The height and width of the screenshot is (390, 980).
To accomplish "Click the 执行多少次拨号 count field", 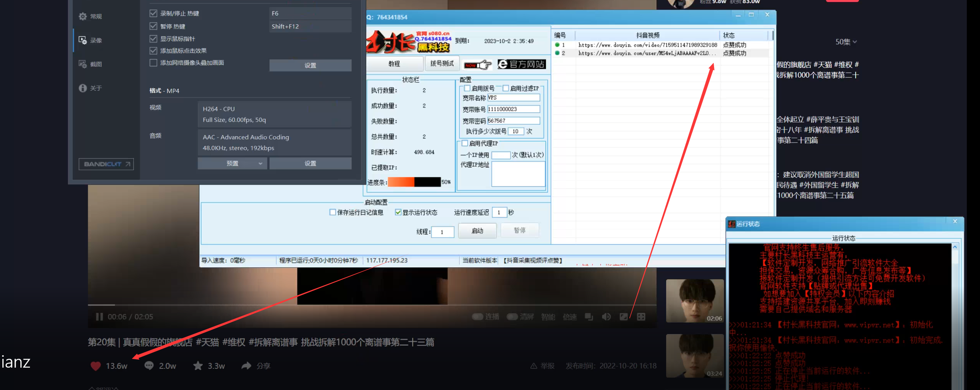I will [x=516, y=131].
